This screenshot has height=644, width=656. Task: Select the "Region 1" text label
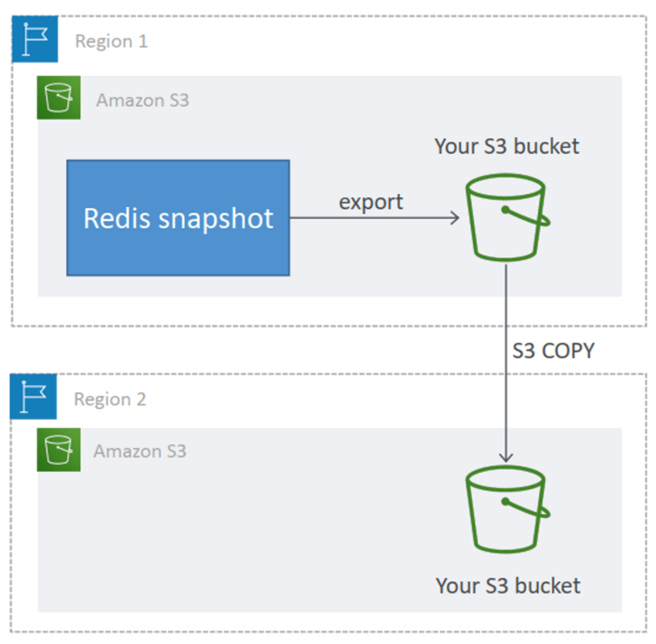[x=111, y=42]
